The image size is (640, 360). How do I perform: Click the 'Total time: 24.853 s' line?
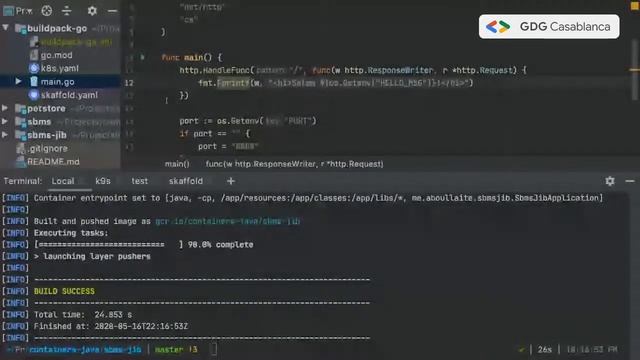(83, 315)
